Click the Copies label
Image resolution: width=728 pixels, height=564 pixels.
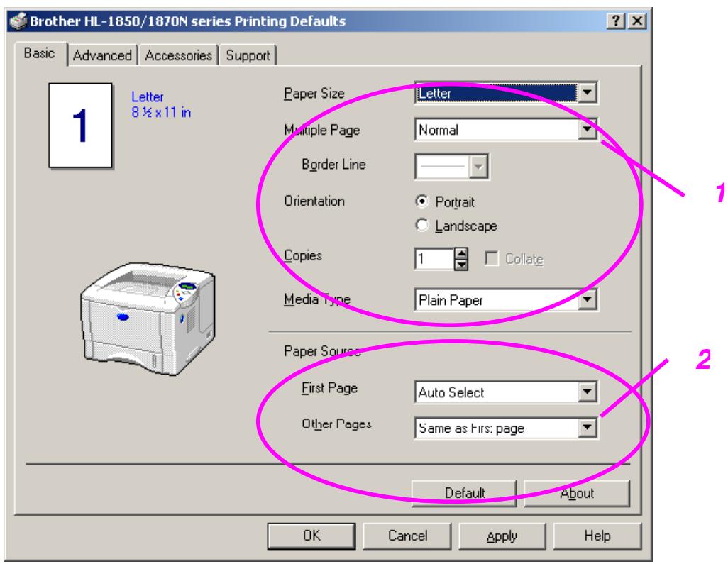coord(303,256)
